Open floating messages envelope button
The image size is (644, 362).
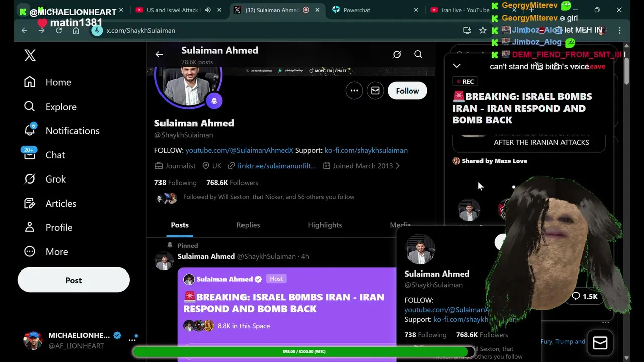[x=600, y=343]
